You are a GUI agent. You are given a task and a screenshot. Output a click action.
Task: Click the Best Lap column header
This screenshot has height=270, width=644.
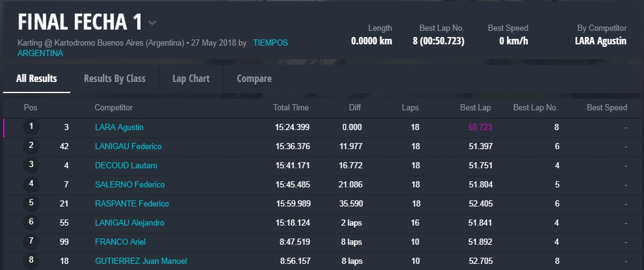click(x=475, y=108)
